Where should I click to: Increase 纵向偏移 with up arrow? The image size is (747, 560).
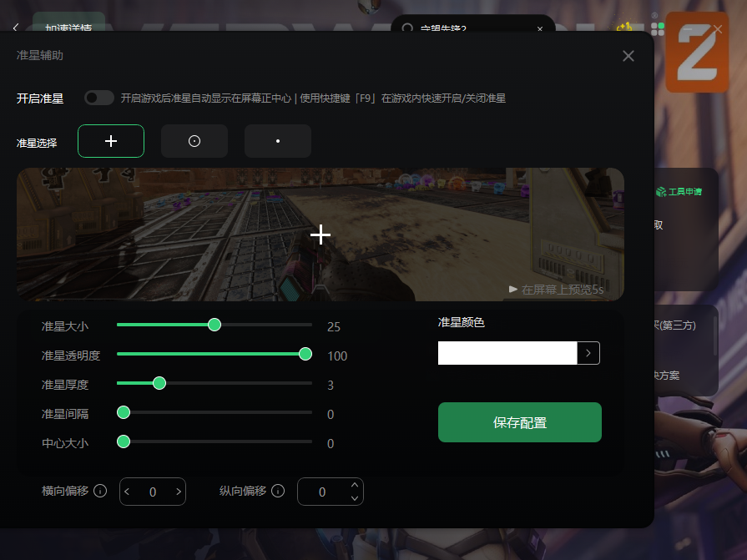(x=355, y=485)
